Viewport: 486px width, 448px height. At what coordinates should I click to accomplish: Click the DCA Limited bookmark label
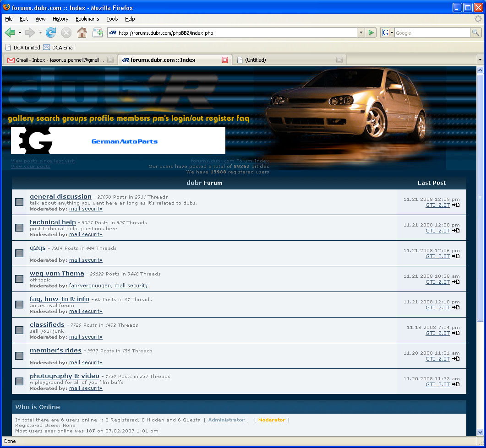pos(27,48)
